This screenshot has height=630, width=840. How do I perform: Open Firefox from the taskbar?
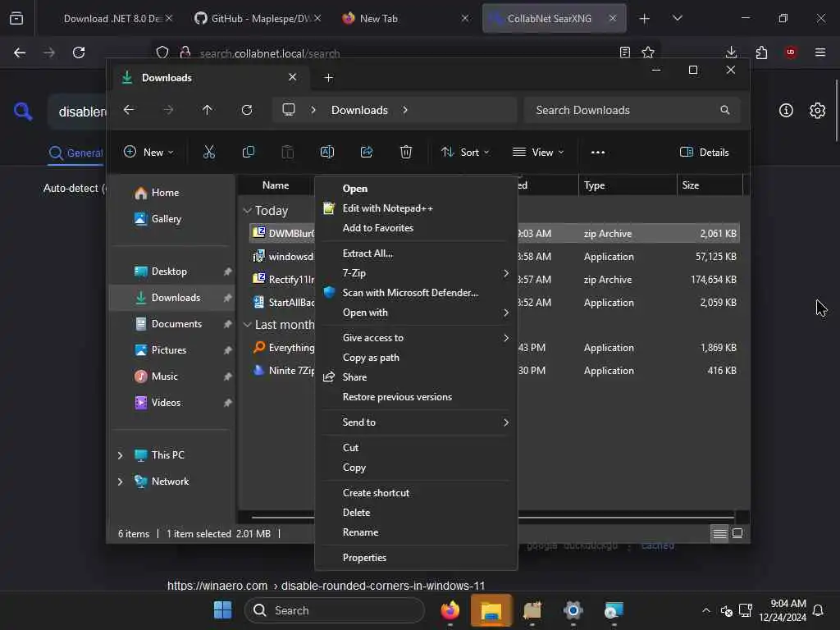450,610
